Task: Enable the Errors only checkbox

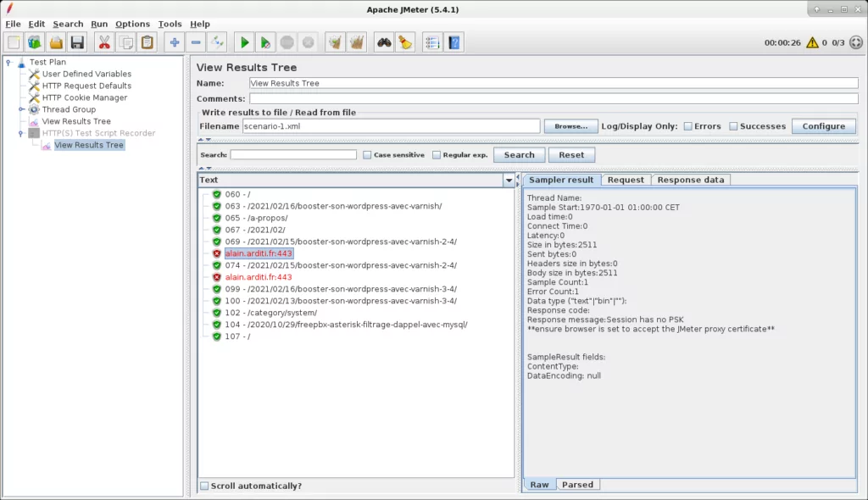Action: (688, 126)
